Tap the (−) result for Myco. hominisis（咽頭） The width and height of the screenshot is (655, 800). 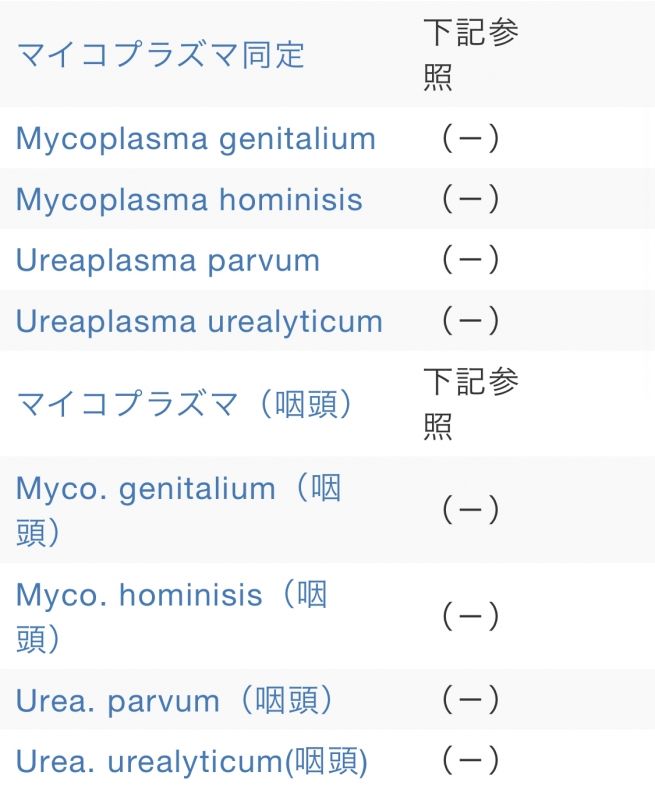point(469,616)
